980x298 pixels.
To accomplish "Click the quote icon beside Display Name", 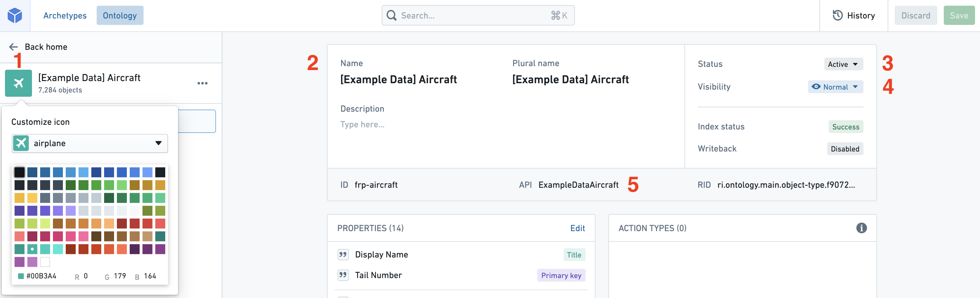I will [x=343, y=255].
